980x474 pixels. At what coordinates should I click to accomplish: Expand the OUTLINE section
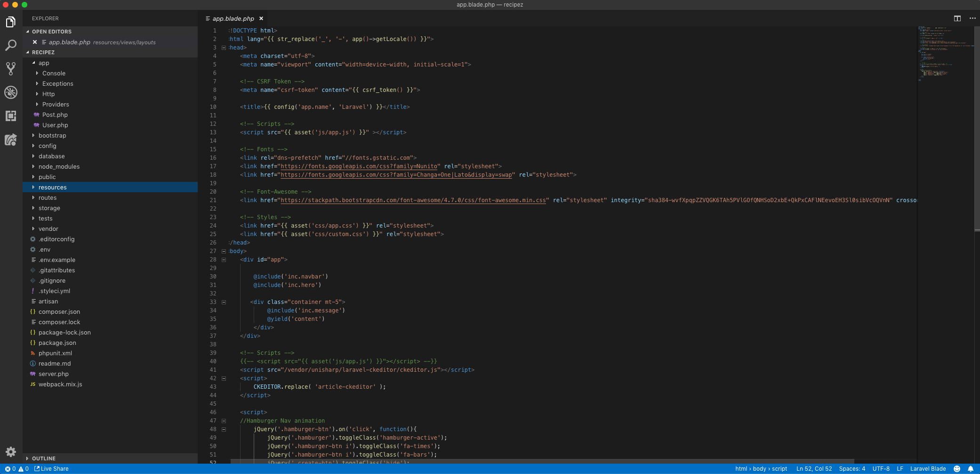[x=110, y=458]
